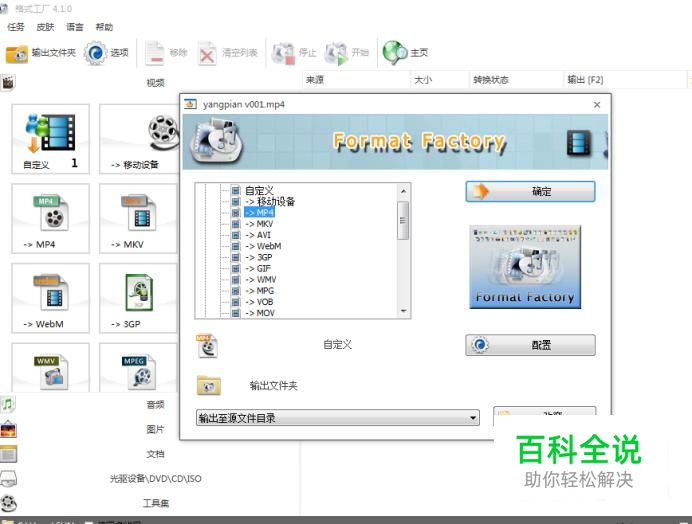Click the 输出 [F2] column header

624,80
